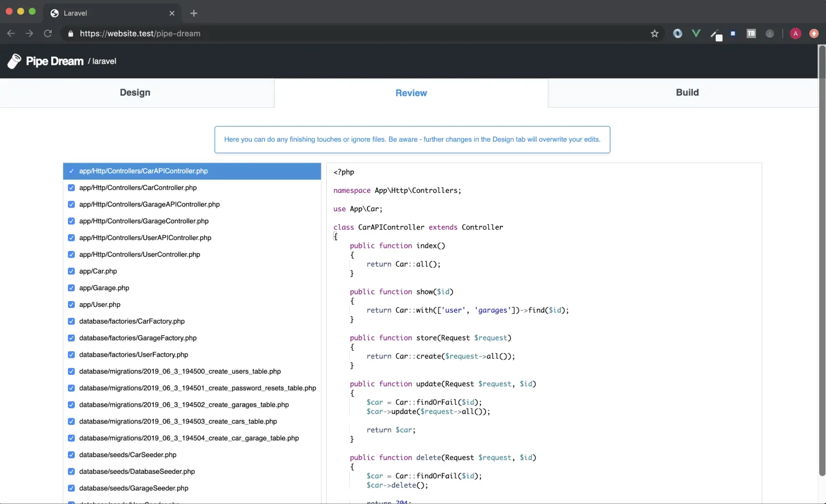826x504 pixels.
Task: Click the address bar URL field
Action: [x=361, y=33]
